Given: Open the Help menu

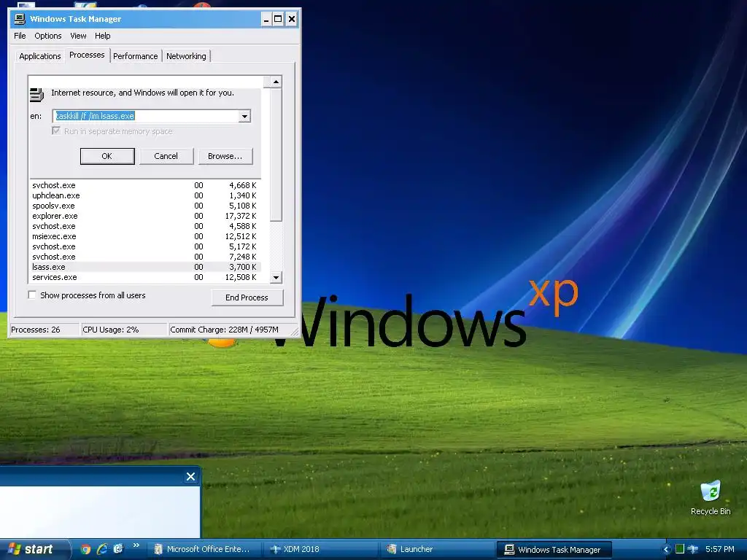Looking at the screenshot, I should [102, 36].
